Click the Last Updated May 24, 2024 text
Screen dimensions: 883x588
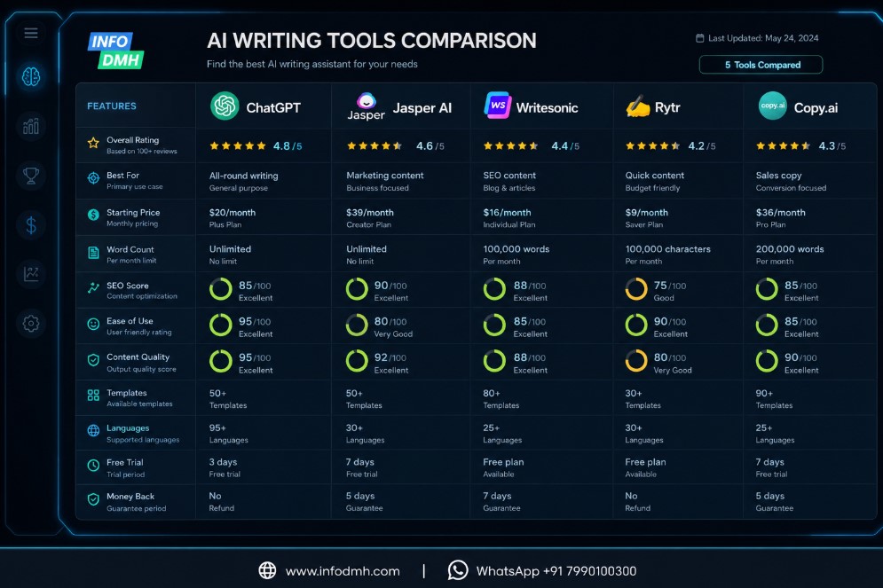[x=763, y=38]
